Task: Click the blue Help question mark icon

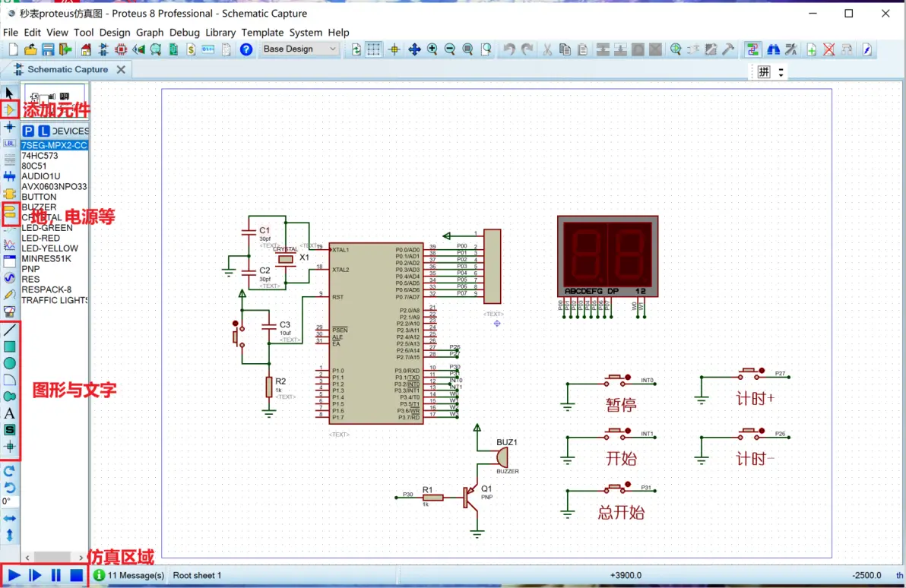Action: click(x=246, y=49)
